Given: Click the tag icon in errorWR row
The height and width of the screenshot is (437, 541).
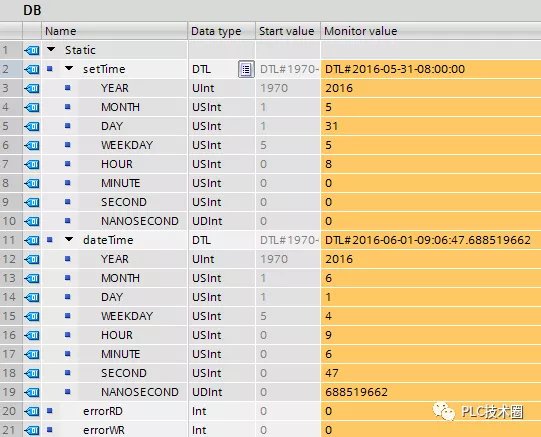Looking at the screenshot, I should point(32,430).
